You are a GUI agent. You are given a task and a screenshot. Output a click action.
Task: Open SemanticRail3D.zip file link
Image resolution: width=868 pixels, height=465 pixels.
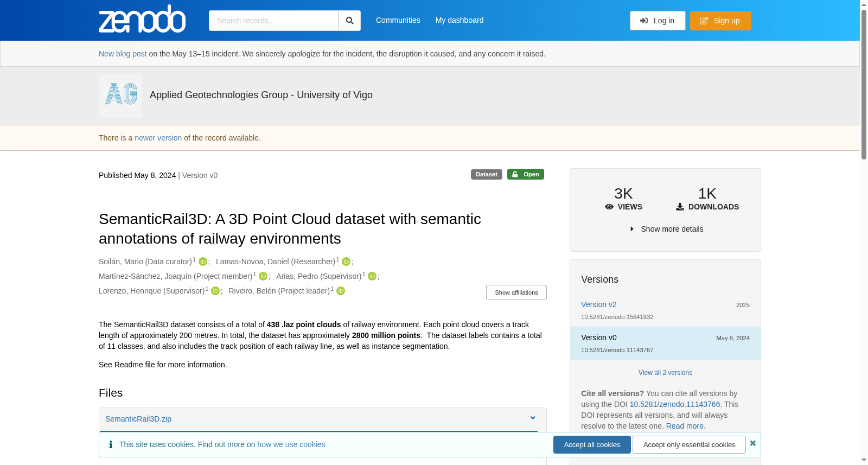coord(138,419)
